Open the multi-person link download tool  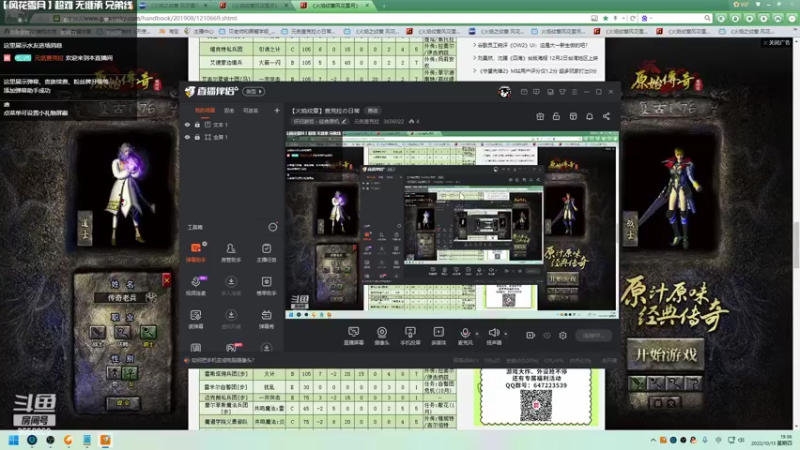[231, 286]
